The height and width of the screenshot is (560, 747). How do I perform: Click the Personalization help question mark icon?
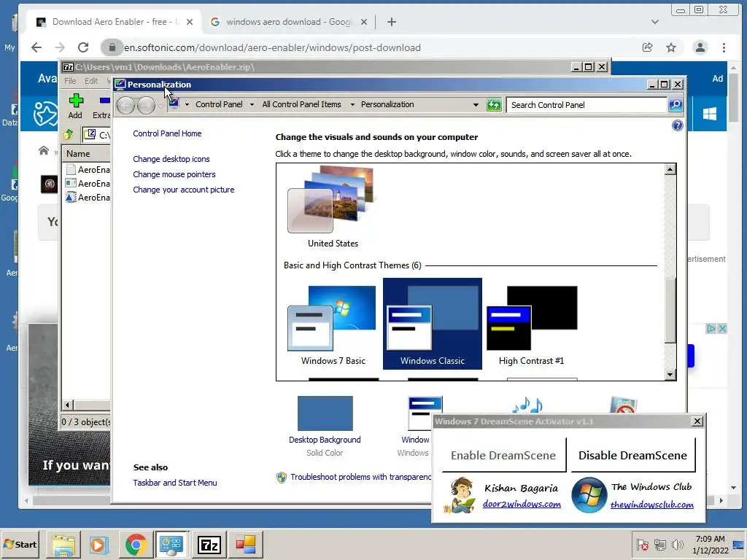[677, 125]
